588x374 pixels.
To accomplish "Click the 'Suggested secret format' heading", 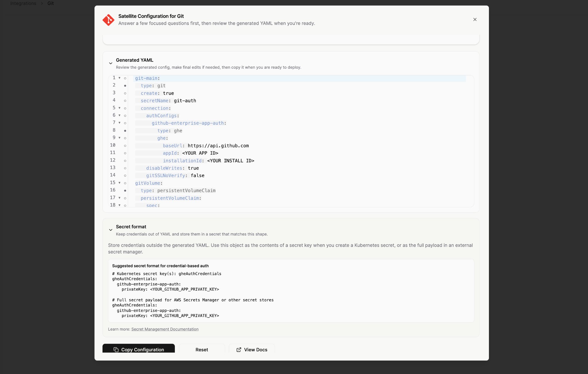I will tap(160, 266).
